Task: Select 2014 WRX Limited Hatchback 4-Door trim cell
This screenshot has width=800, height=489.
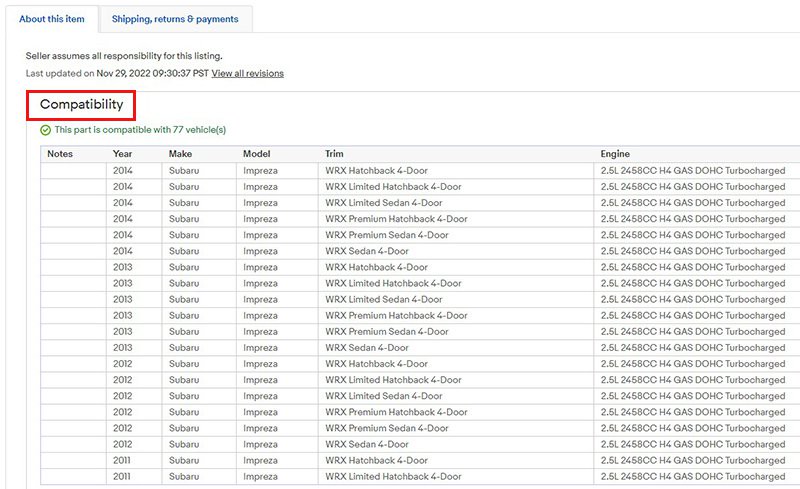Action: click(456, 187)
